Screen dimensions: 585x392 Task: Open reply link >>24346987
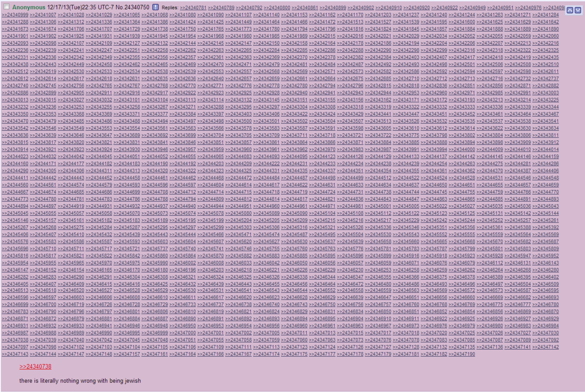(15, 333)
